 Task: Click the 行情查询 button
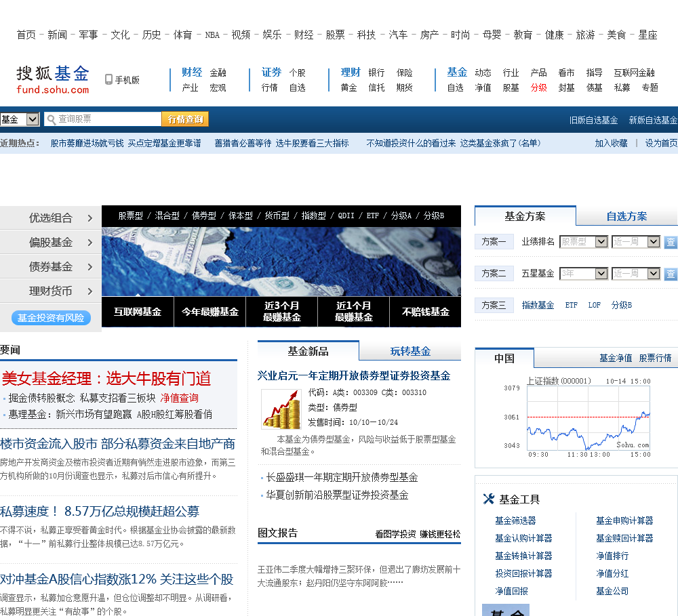[185, 119]
